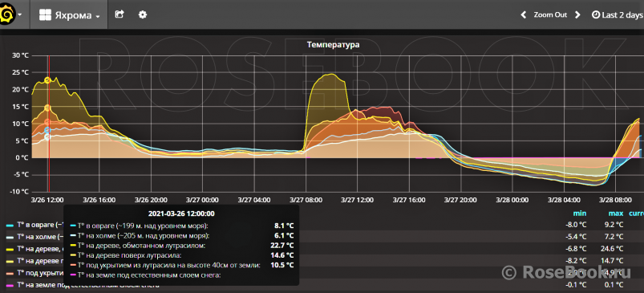Click tooltip value 10.5 °C
Viewport: 644px width, 293px height.
click(x=281, y=266)
